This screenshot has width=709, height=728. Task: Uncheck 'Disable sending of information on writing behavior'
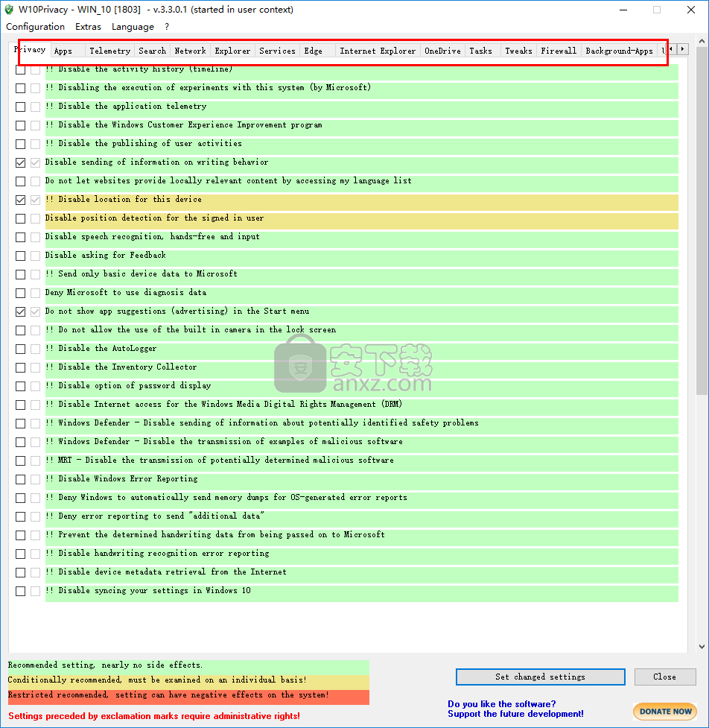20,162
